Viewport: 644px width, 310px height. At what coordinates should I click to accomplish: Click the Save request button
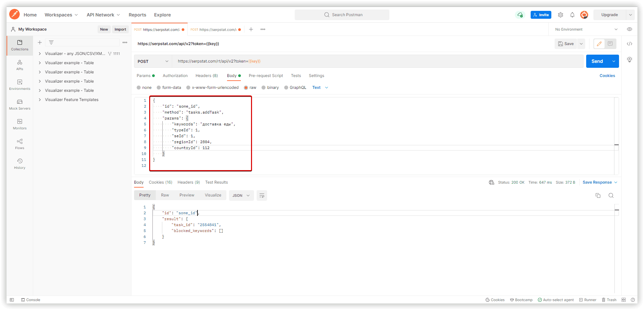[566, 44]
